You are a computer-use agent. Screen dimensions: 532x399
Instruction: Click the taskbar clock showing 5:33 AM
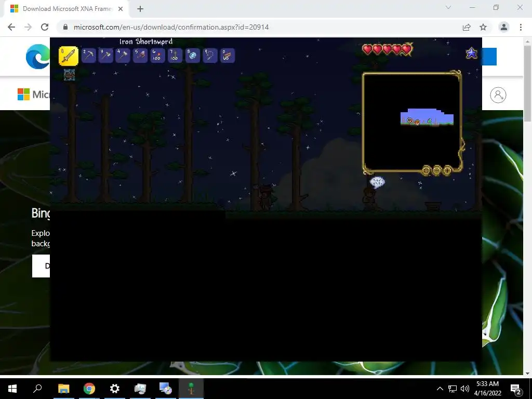tap(487, 389)
